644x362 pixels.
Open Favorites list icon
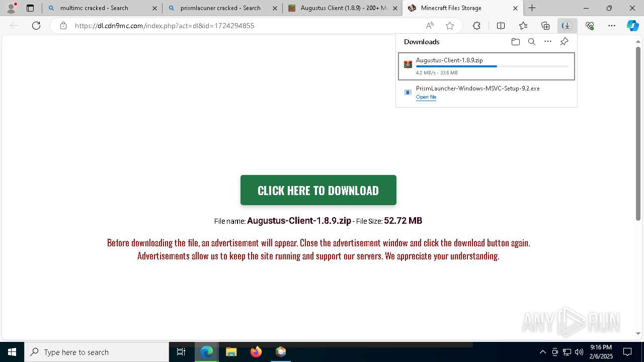pos(523,26)
